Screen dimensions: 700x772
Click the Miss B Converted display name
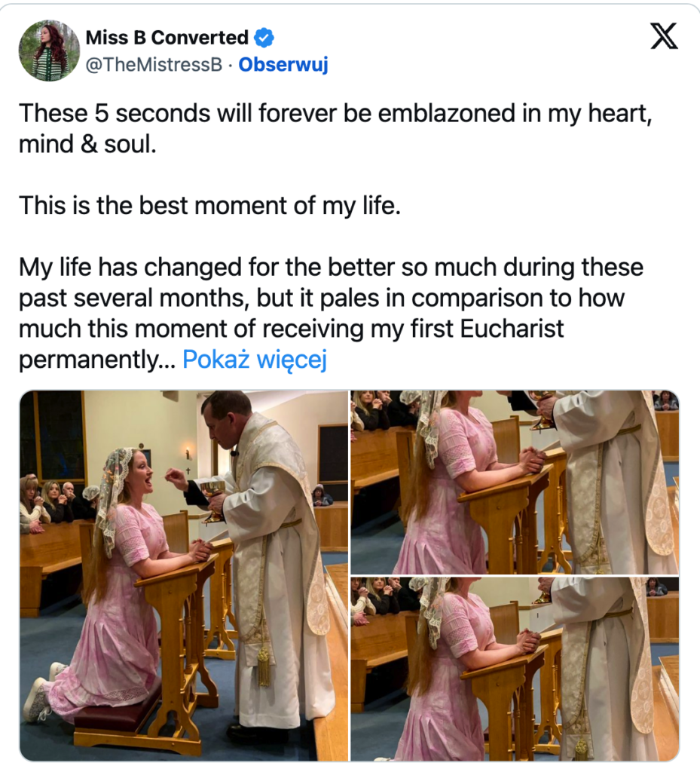[x=167, y=37]
